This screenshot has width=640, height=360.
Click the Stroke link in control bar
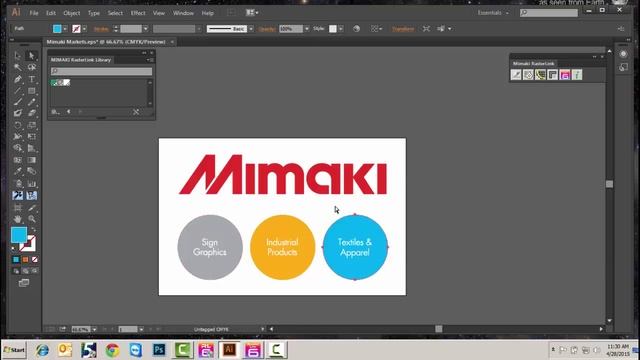point(101,29)
